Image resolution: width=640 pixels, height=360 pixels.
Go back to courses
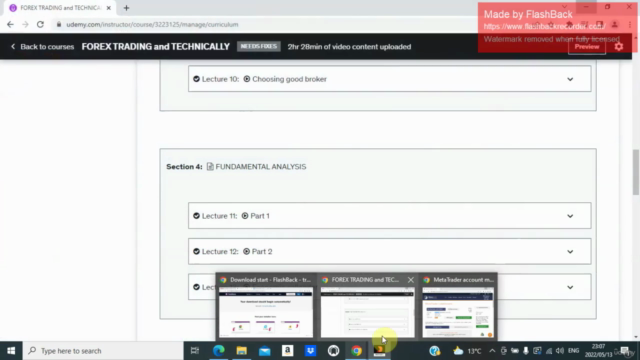click(x=42, y=47)
